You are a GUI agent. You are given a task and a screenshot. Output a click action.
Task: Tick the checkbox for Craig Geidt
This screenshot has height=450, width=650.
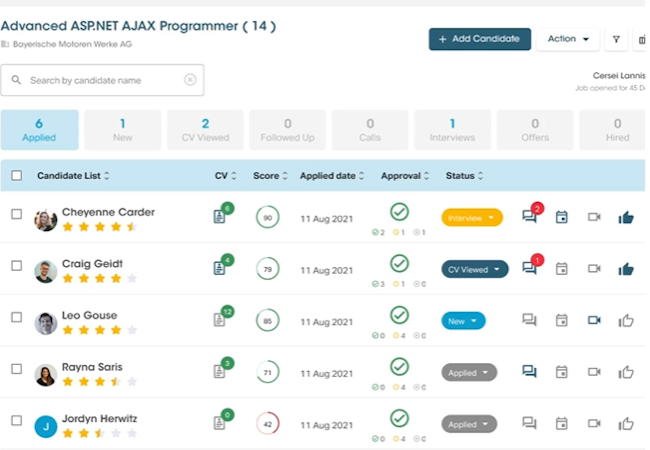pos(16,266)
